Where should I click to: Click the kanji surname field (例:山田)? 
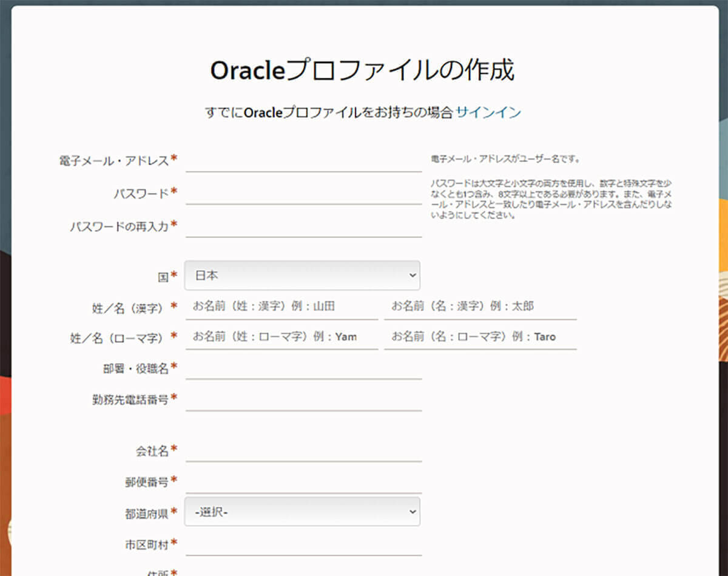coord(281,307)
